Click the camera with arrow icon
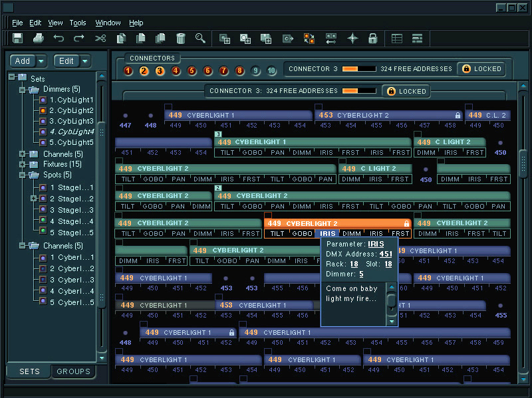532x398 pixels. [x=288, y=39]
